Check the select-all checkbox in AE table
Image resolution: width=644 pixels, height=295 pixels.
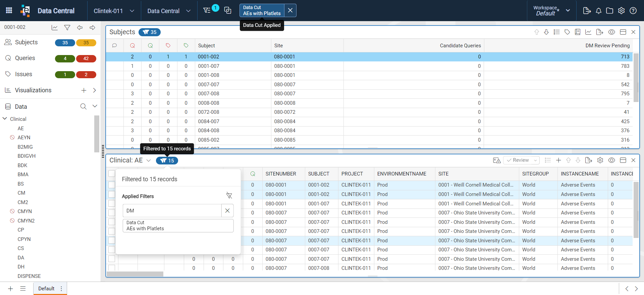tap(112, 174)
